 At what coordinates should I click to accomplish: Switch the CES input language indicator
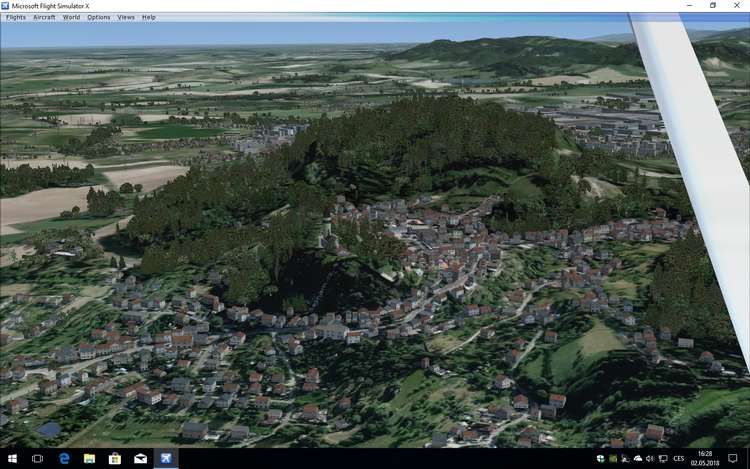(680, 458)
